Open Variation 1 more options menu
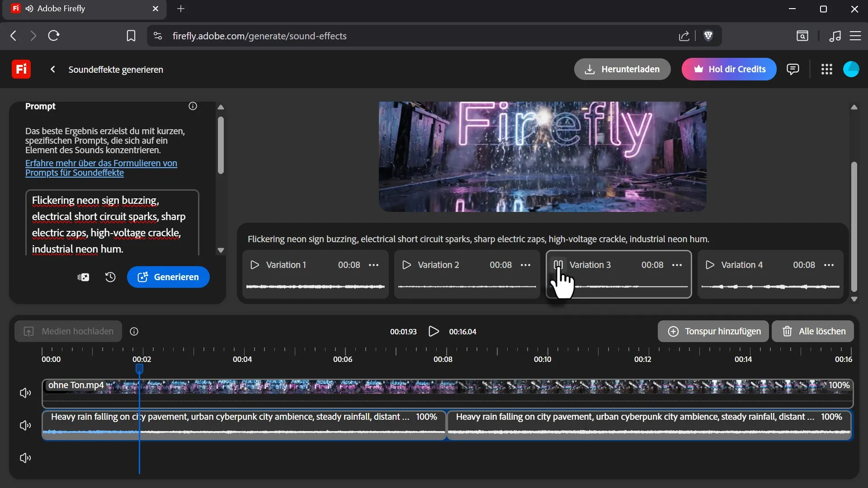Image resolution: width=868 pixels, height=488 pixels. click(x=373, y=265)
